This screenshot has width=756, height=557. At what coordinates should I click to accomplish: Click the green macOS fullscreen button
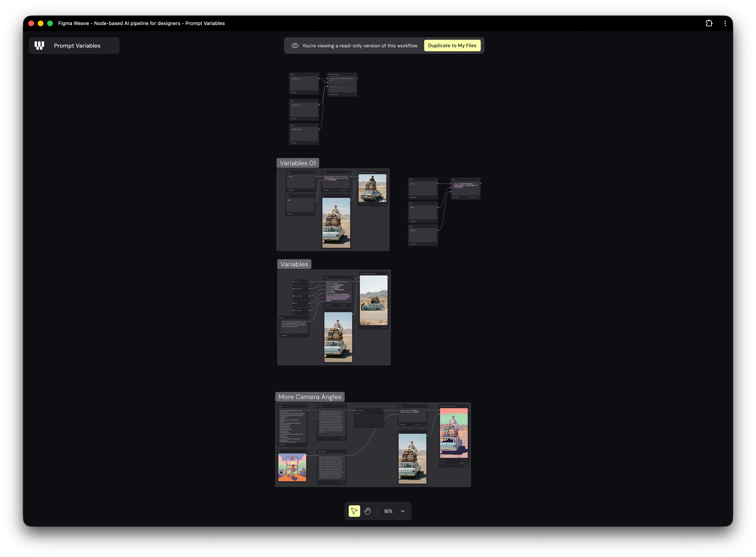click(50, 23)
